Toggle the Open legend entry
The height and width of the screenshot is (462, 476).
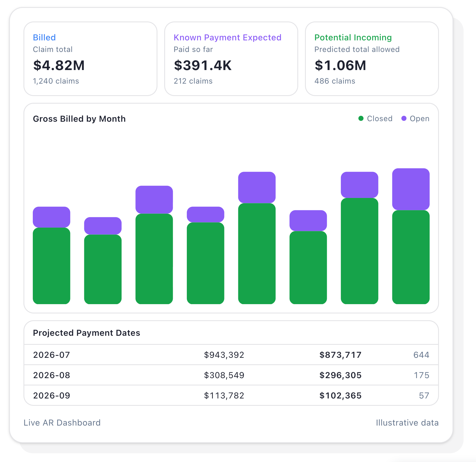415,119
